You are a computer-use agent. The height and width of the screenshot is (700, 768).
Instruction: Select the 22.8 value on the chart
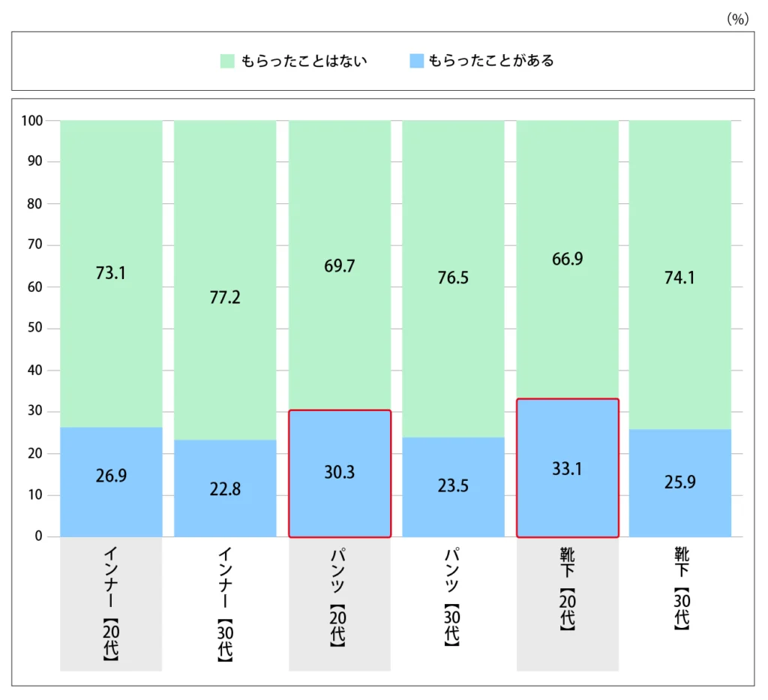click(225, 489)
